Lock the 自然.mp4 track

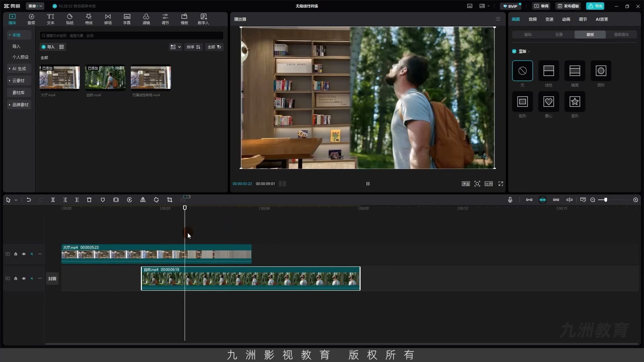pyautogui.click(x=16, y=279)
